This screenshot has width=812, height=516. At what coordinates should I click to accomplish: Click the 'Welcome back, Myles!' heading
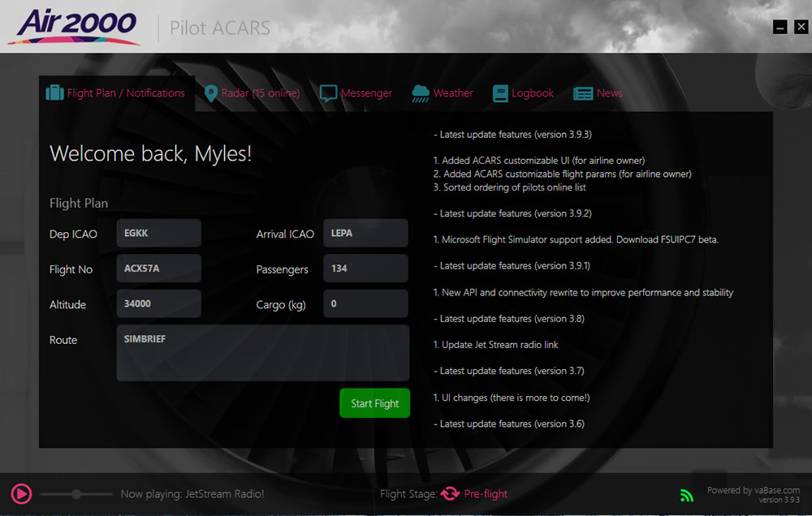coord(151,153)
